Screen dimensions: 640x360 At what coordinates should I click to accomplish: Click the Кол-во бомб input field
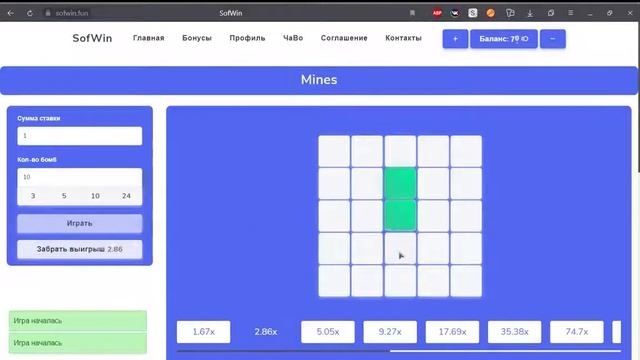tap(80, 177)
